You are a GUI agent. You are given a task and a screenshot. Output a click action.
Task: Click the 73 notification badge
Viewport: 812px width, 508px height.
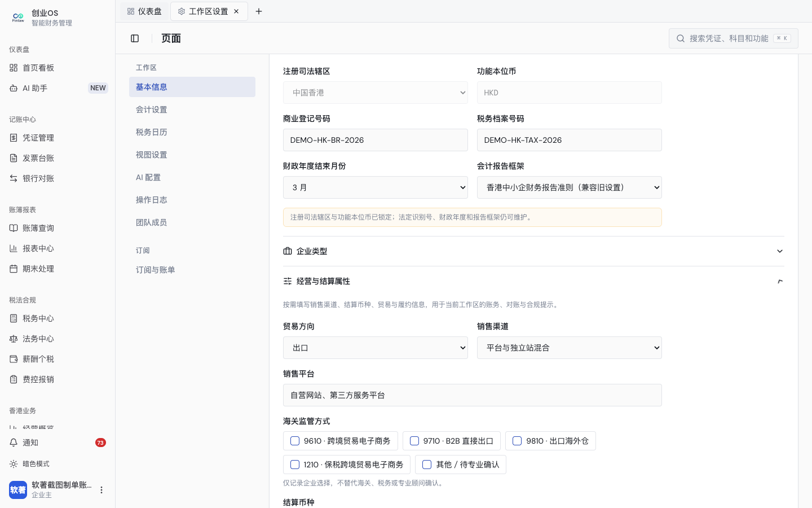(x=100, y=443)
